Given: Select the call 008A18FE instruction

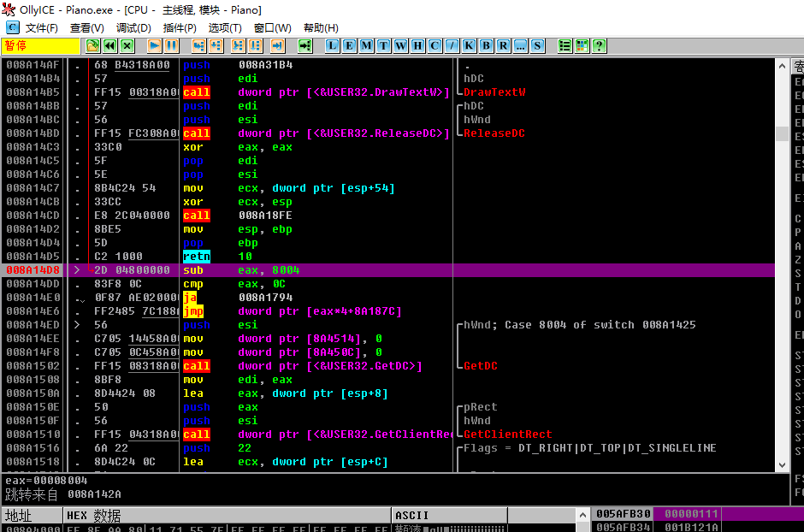Looking at the screenshot, I should pos(388,216).
